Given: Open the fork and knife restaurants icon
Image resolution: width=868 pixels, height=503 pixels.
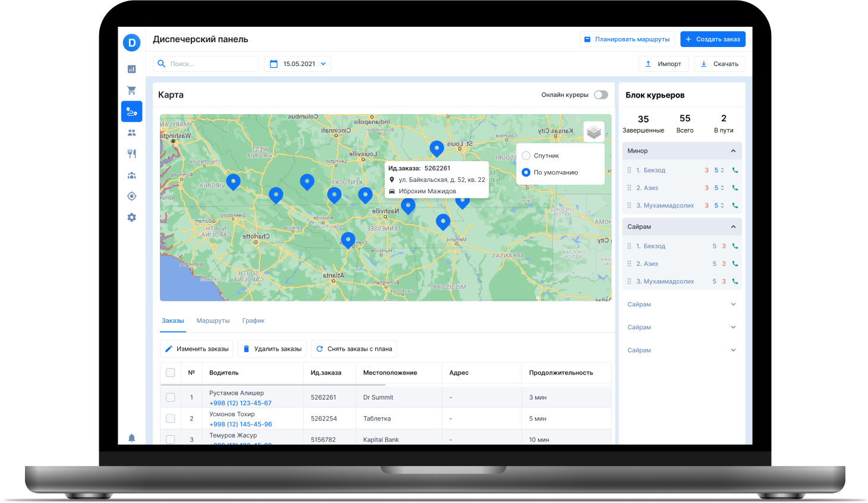Looking at the screenshot, I should click(131, 153).
